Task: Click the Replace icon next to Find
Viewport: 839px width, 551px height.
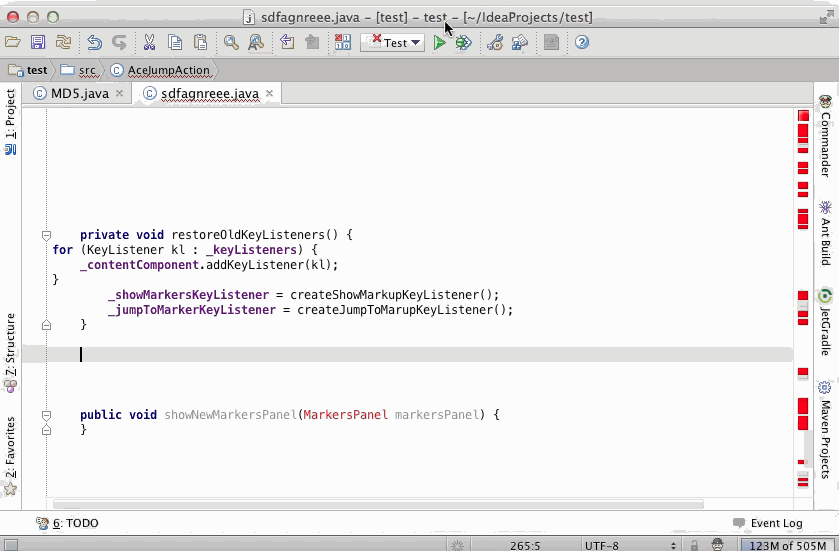Action: [256, 42]
